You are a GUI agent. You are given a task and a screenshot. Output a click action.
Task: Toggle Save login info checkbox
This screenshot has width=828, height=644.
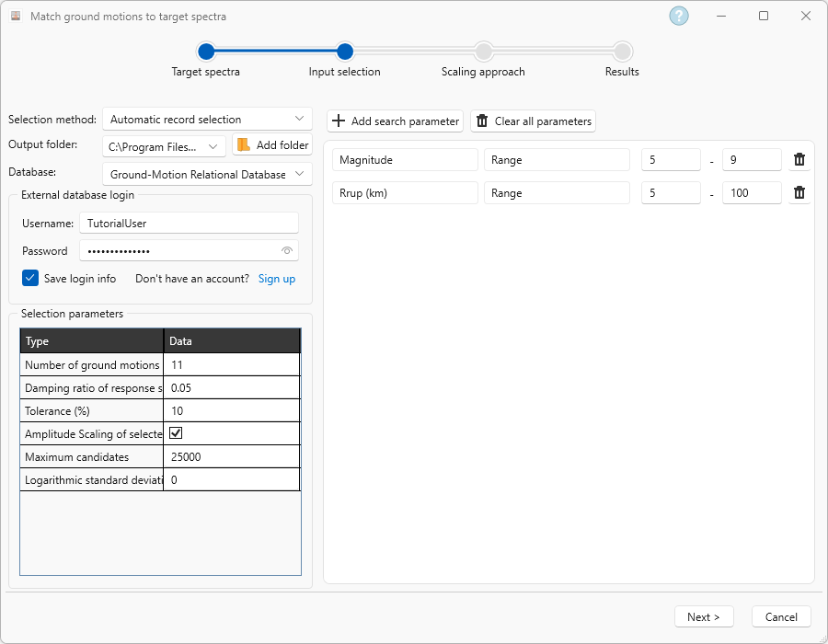click(30, 278)
